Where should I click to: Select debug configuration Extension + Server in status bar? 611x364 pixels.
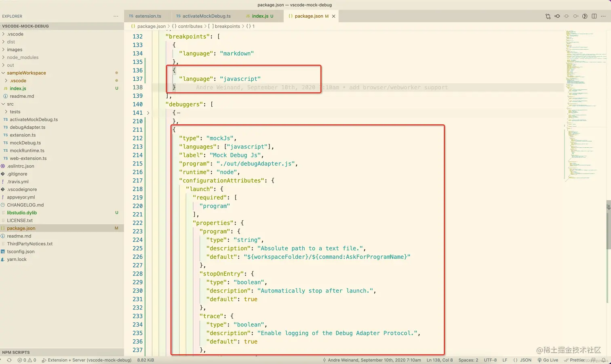point(86,360)
